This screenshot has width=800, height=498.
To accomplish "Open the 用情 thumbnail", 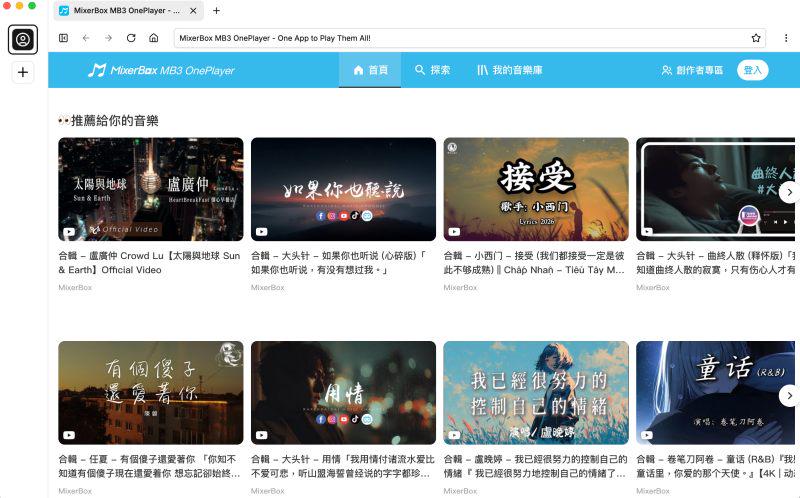I will point(343,393).
